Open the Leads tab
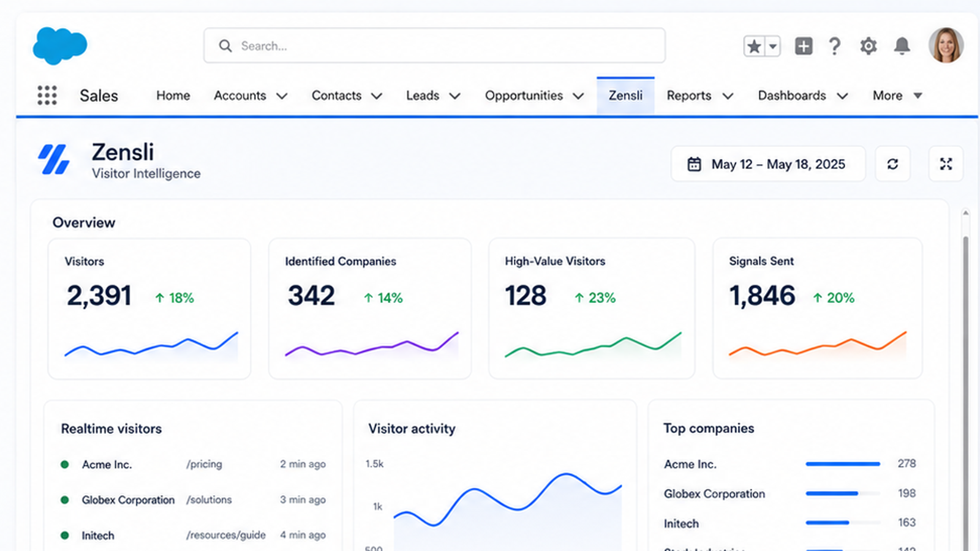 tap(423, 96)
